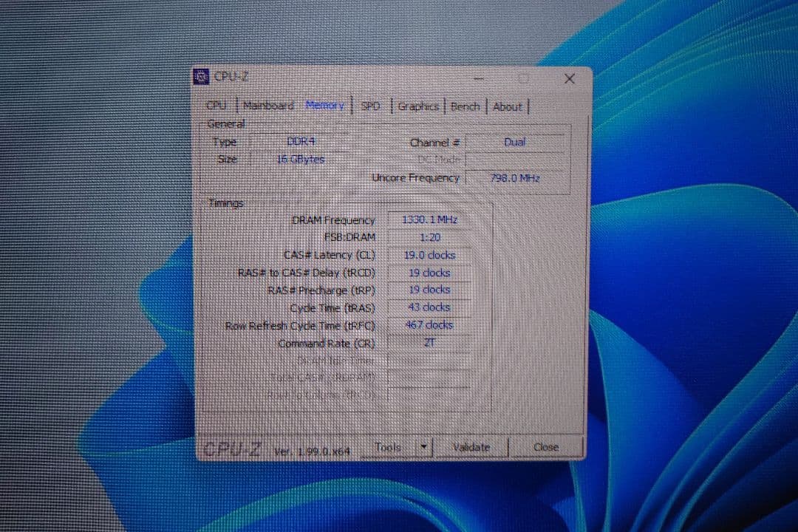View the SPD tab
The height and width of the screenshot is (532, 798).
371,106
